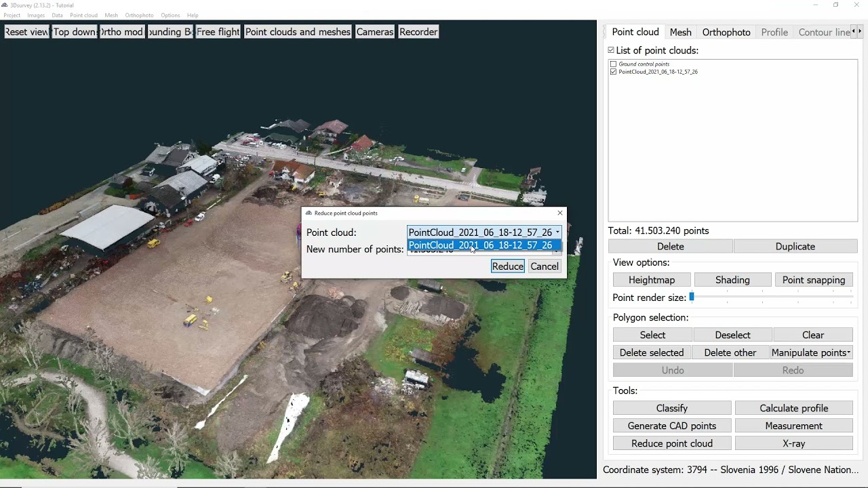Image resolution: width=868 pixels, height=488 pixels.
Task: Switch to the Contour lines tab
Action: click(823, 32)
